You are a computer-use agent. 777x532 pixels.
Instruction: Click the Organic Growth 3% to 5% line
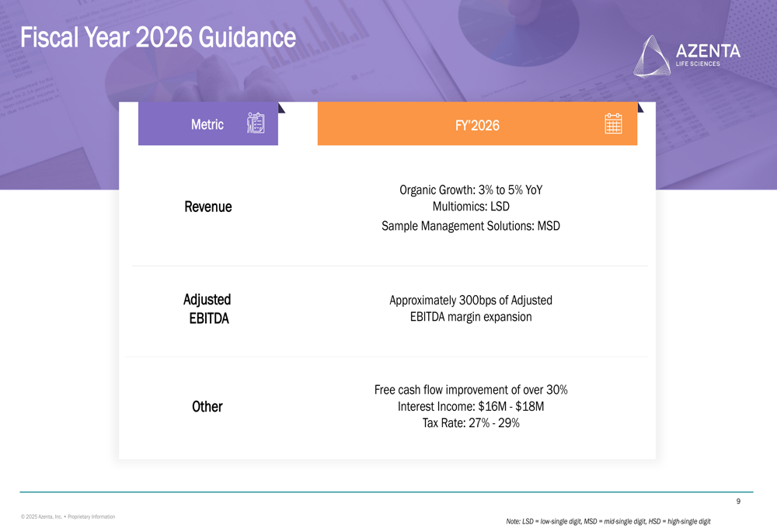[x=470, y=190]
